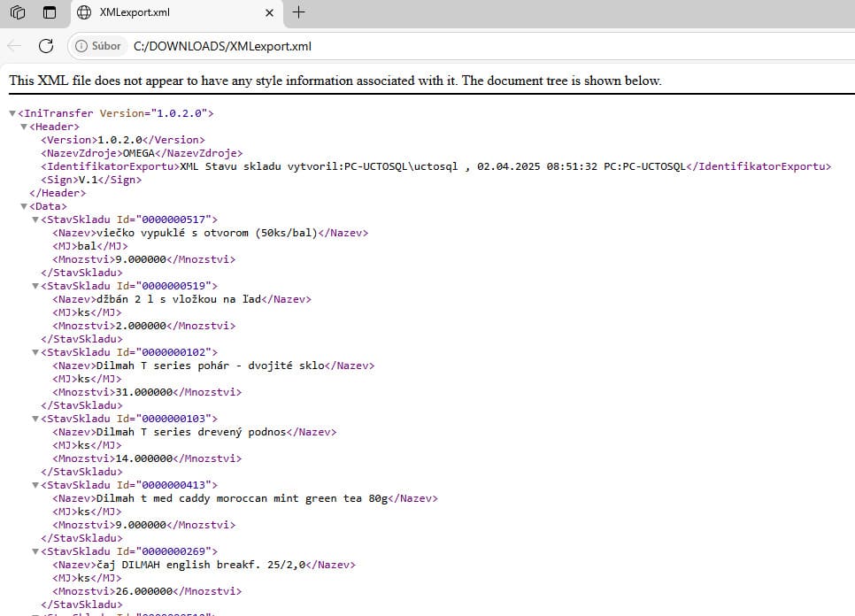The height and width of the screenshot is (616, 855).
Task: Click the globe favicon on the tab
Action: 84,12
